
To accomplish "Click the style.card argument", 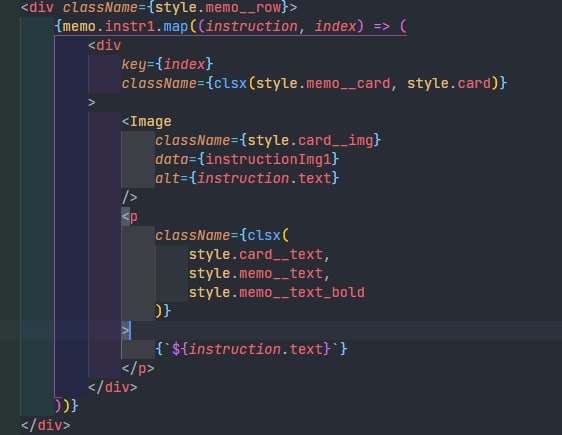I will 449,83.
